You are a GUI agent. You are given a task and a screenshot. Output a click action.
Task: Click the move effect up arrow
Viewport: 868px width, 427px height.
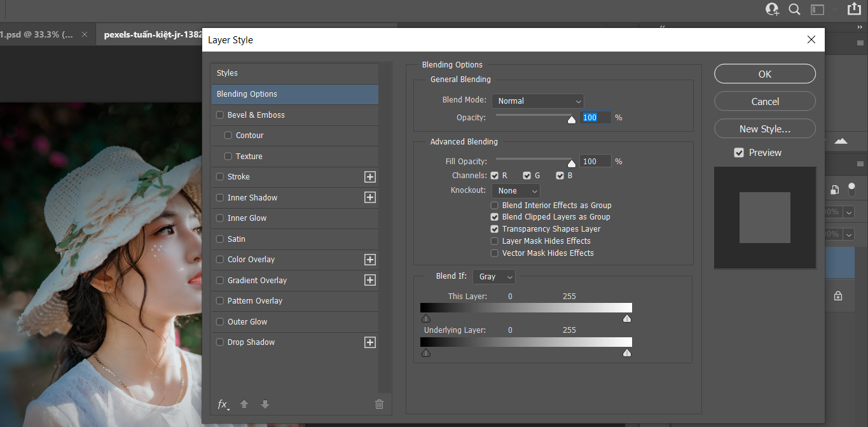tap(244, 404)
